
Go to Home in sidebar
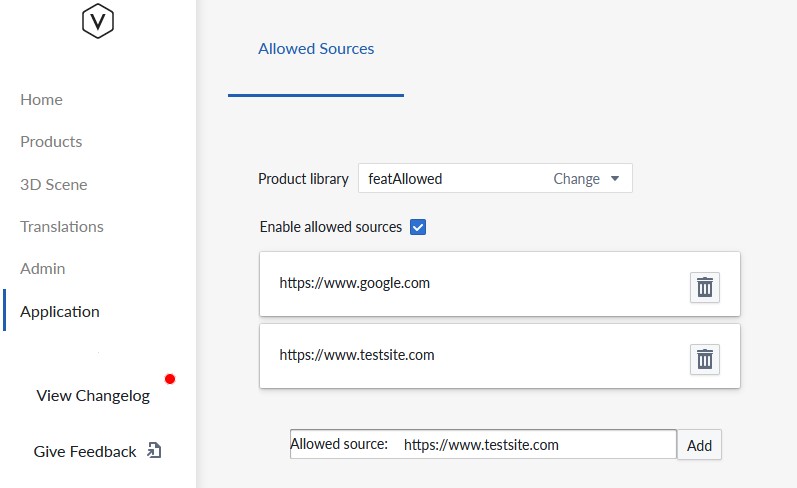click(41, 100)
